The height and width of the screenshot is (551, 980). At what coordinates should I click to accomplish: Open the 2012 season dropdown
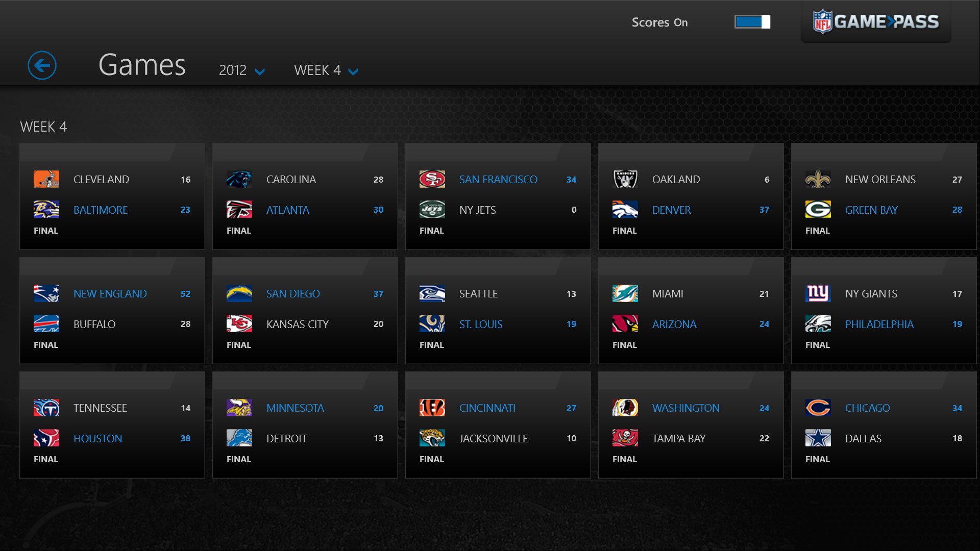tap(241, 70)
